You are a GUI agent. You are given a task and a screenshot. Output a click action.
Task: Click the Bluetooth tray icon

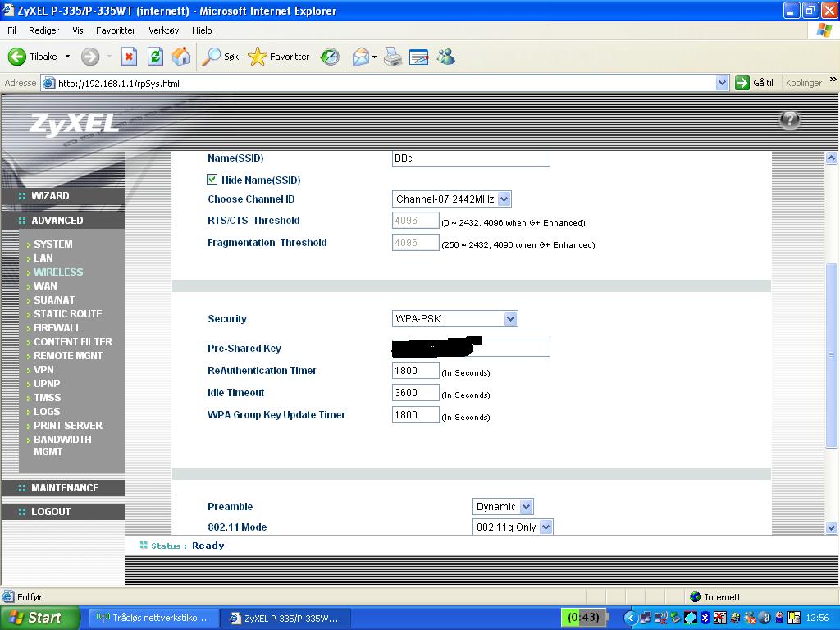pyautogui.click(x=705, y=618)
